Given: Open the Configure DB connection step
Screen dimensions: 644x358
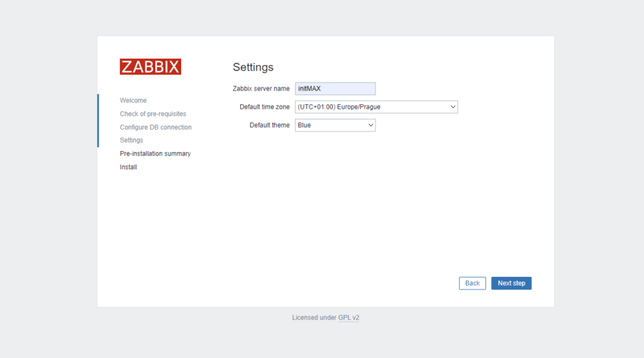Looking at the screenshot, I should point(155,127).
